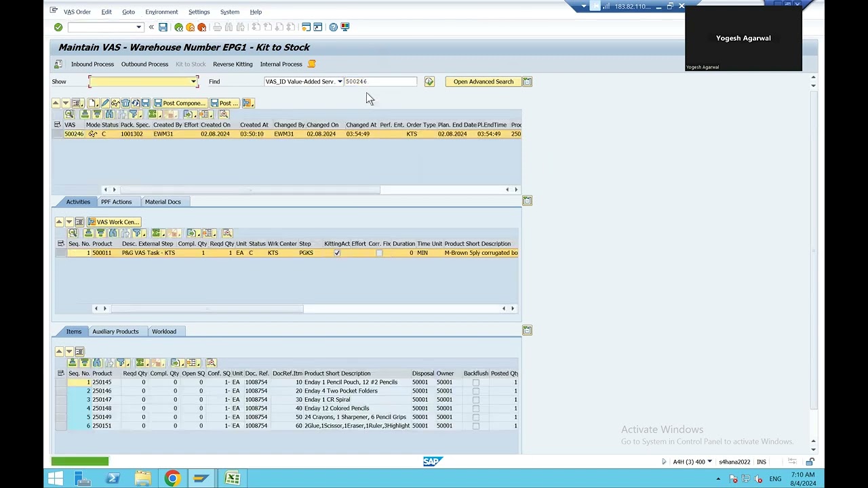Toggle Backflush checkbox for product 250149

475,418
